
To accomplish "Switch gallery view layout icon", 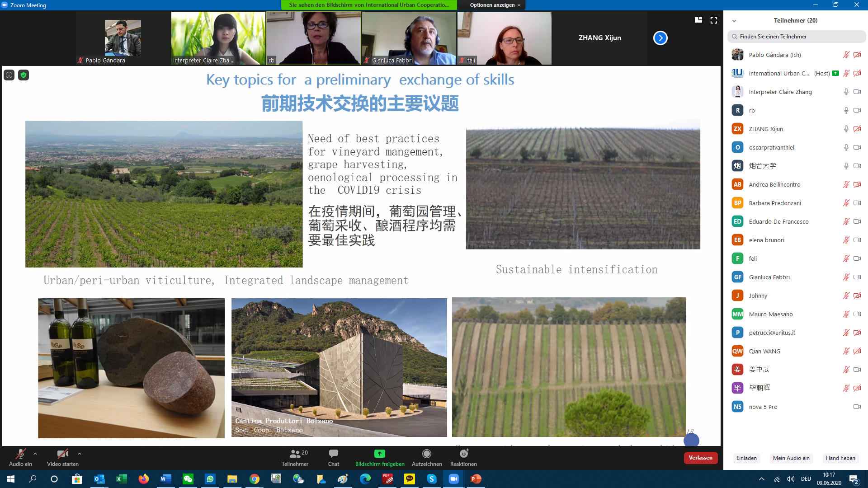I will 698,20.
